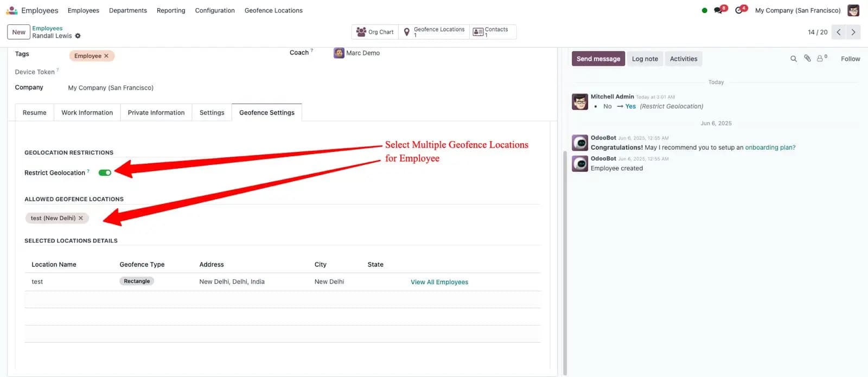
Task: Click Mitchell Admin's avatar in chatter
Action: (580, 101)
